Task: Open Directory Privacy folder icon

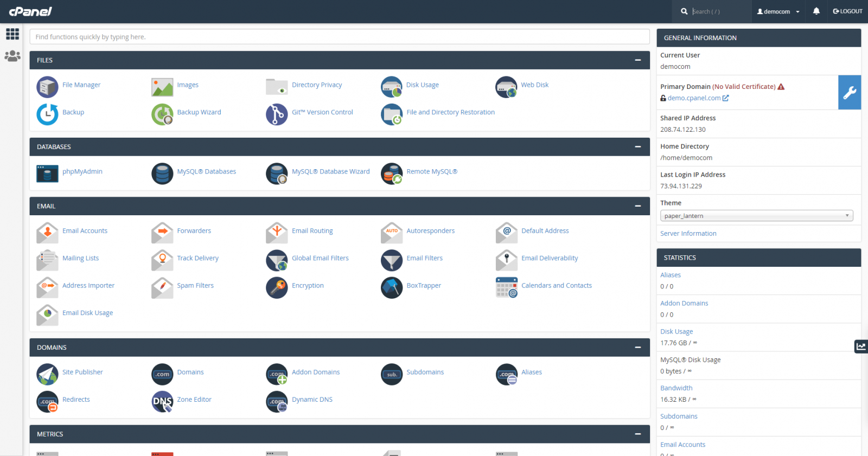Action: click(277, 87)
